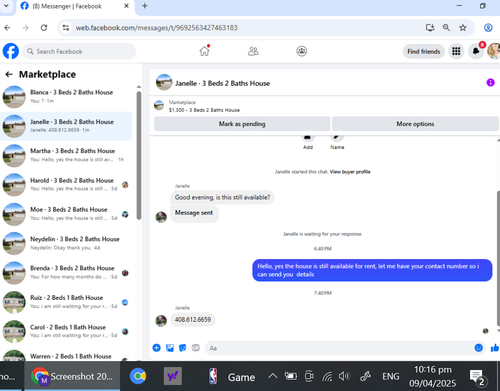
Task: Click the blue 'Hello, yes the house' message
Action: [372, 270]
